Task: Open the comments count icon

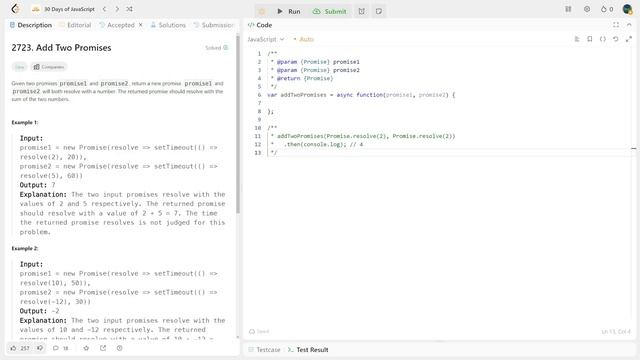Action: point(61,348)
